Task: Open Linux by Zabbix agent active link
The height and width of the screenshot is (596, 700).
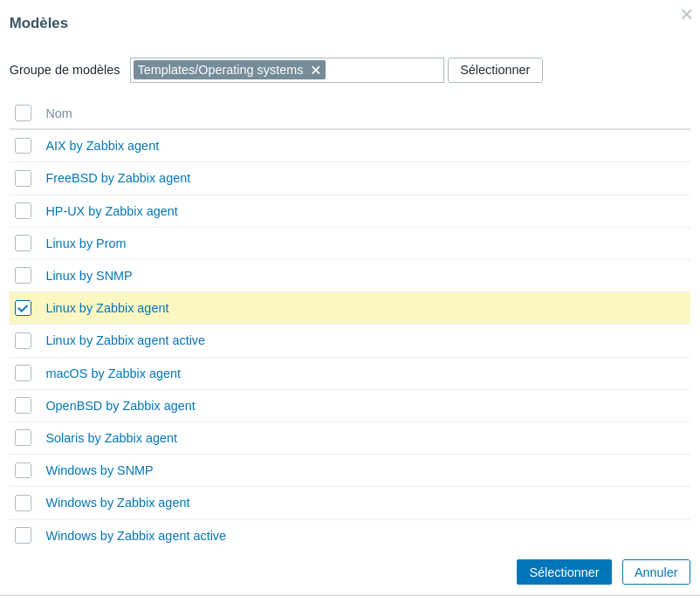Action: (x=125, y=340)
